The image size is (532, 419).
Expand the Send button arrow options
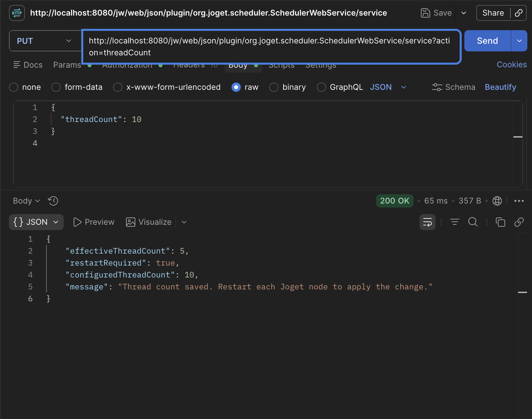(x=519, y=41)
